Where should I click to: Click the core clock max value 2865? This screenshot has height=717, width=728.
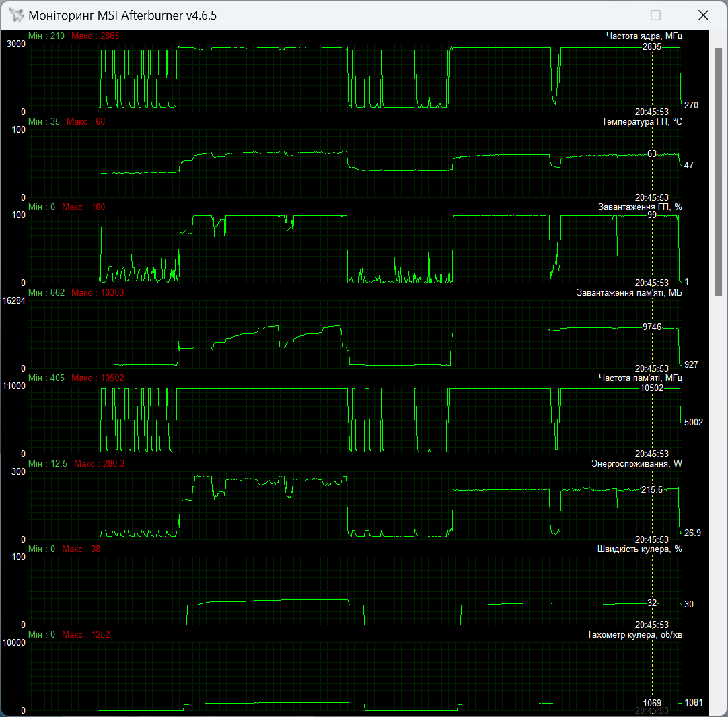point(110,36)
